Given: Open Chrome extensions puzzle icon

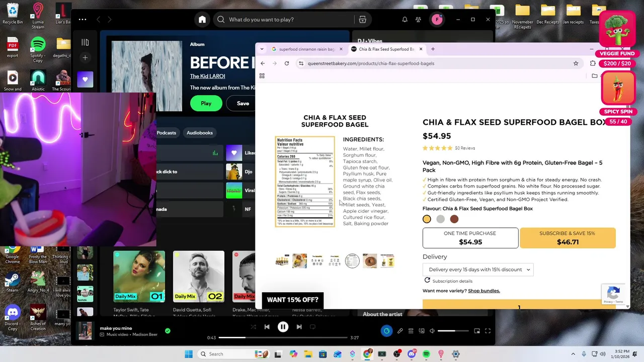Looking at the screenshot, I should pos(593,63).
